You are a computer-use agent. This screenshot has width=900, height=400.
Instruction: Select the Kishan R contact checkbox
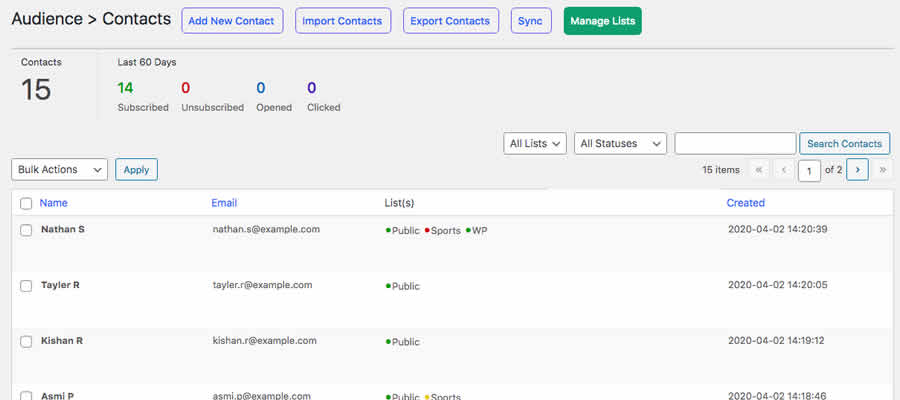pos(26,341)
